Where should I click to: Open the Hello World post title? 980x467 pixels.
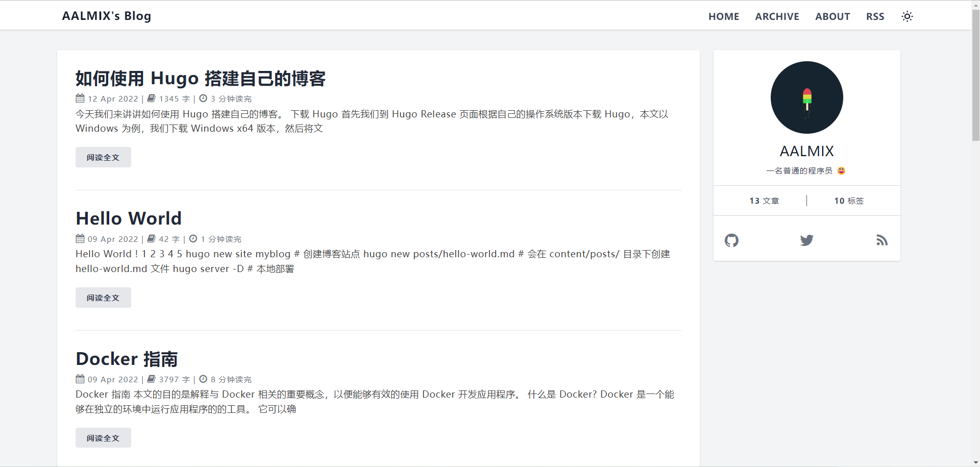129,218
